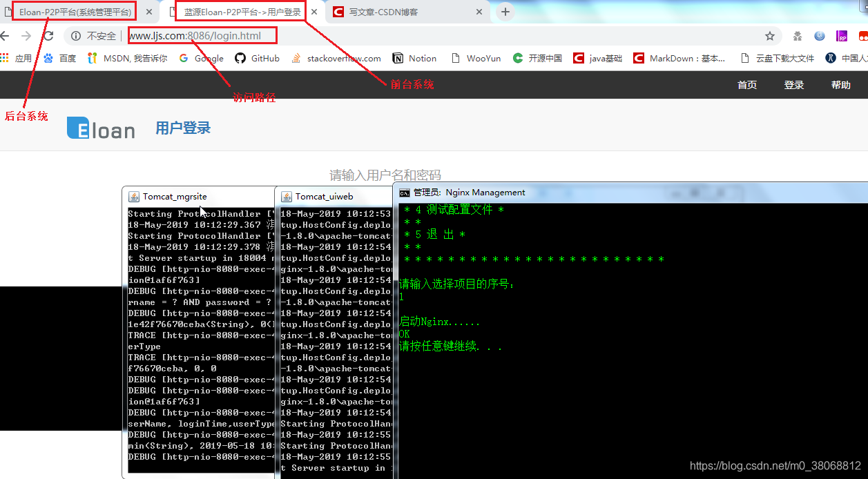Open the 百度 bookmark
This screenshot has height=479, width=868.
point(60,59)
